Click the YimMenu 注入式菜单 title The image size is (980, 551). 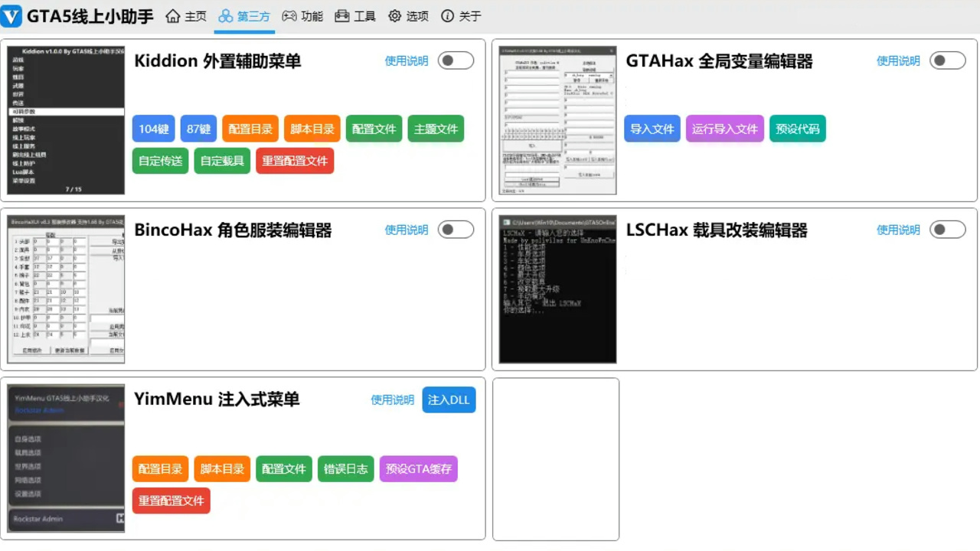pyautogui.click(x=217, y=399)
